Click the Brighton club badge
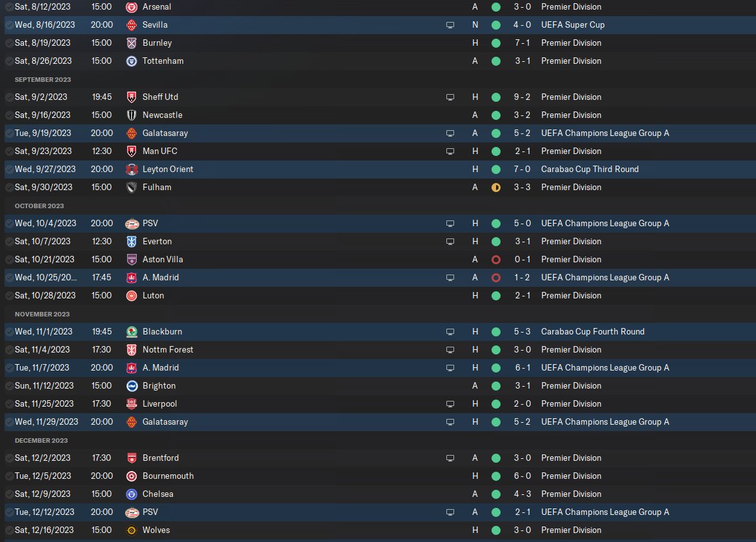Viewport: 756px width, 542px height. point(132,385)
